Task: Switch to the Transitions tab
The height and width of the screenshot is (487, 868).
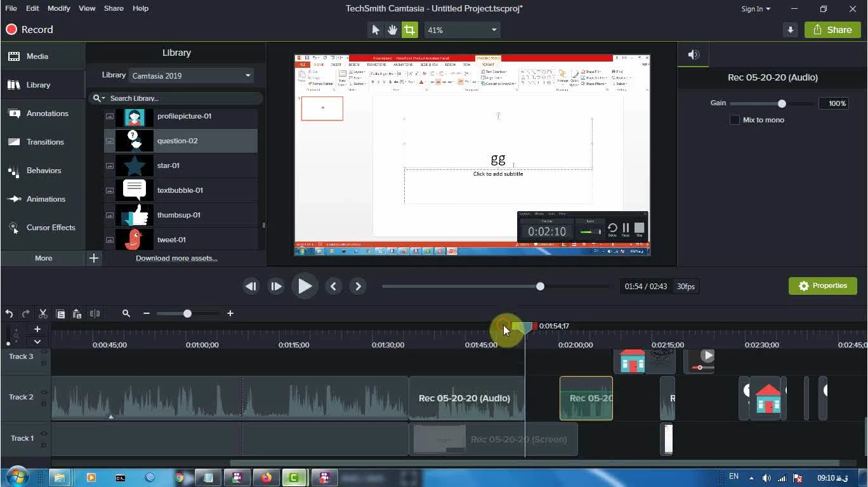Action: (44, 142)
